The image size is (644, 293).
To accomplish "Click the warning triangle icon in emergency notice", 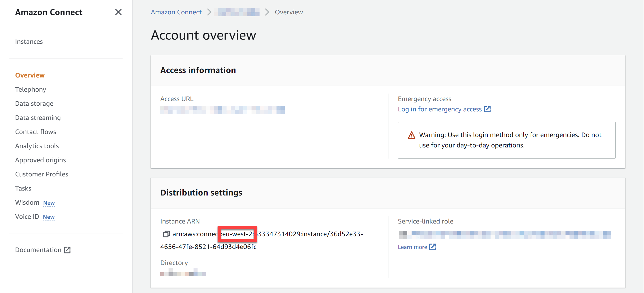I will (412, 135).
